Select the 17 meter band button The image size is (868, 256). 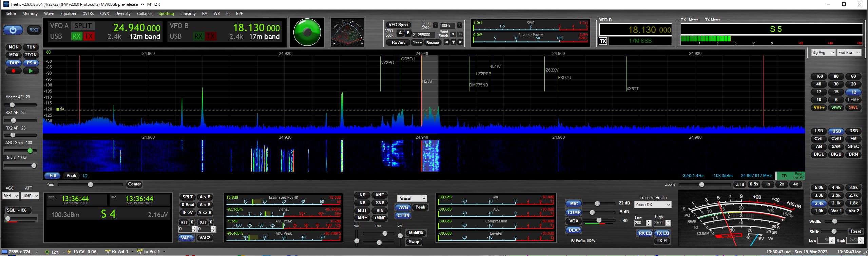click(x=819, y=92)
